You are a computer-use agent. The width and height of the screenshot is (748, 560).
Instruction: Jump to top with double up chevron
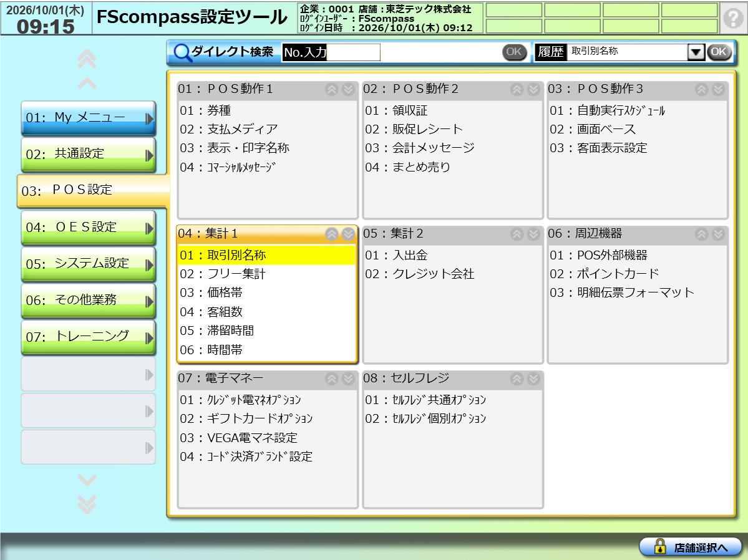click(x=87, y=59)
